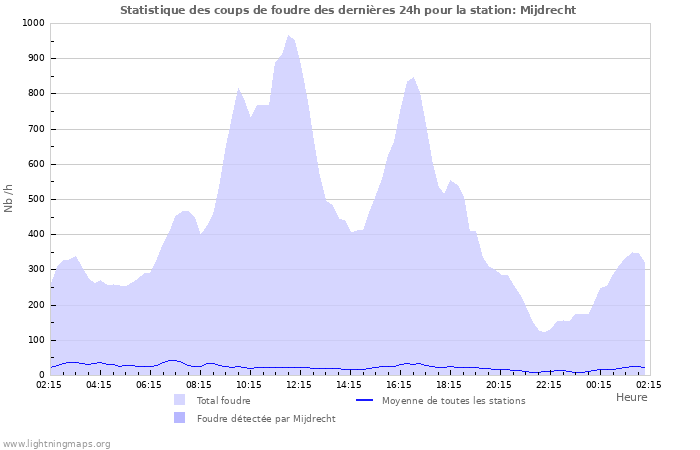Click the 20:15 time tick label
The height and width of the screenshot is (450, 700).
[499, 383]
